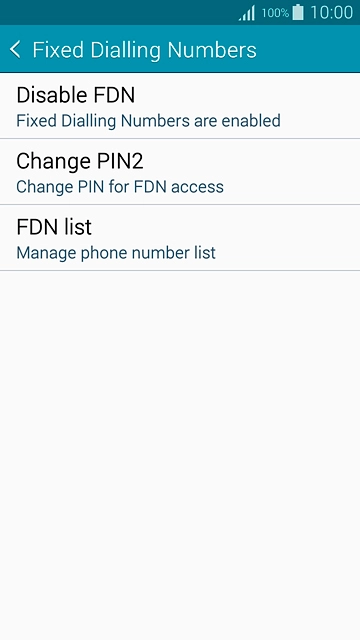The image size is (360, 640).
Task: Tap teal header bar right of title
Action: point(308,49)
